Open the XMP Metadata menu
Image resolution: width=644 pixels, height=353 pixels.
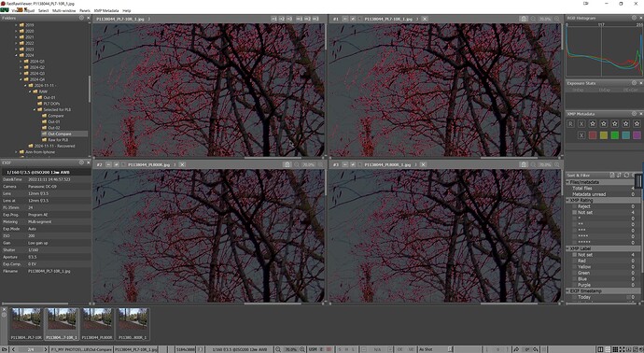tap(106, 10)
